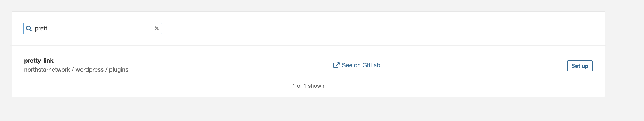Click "northstarnetwork" in the project path
The image size is (644, 121).
click(47, 70)
